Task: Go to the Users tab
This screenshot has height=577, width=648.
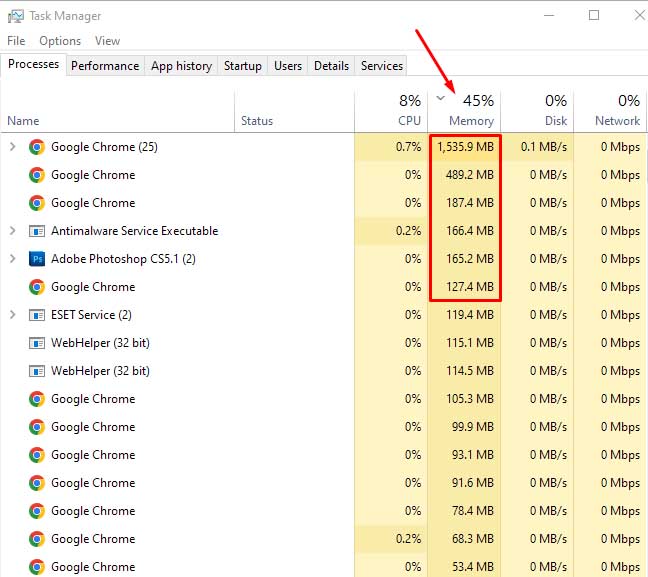Action: tap(288, 66)
